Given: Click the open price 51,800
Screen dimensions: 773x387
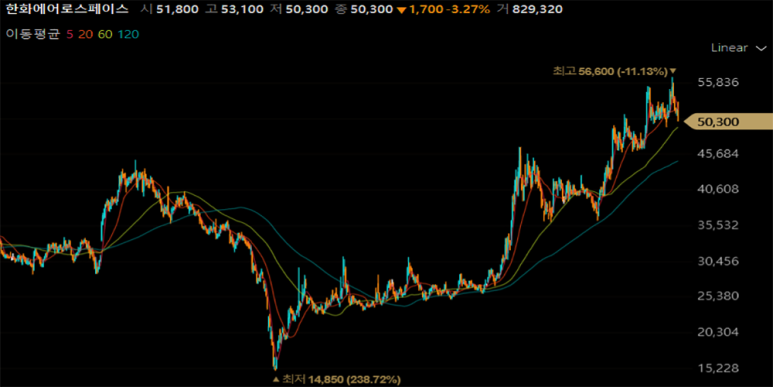Looking at the screenshot, I should click(177, 9).
